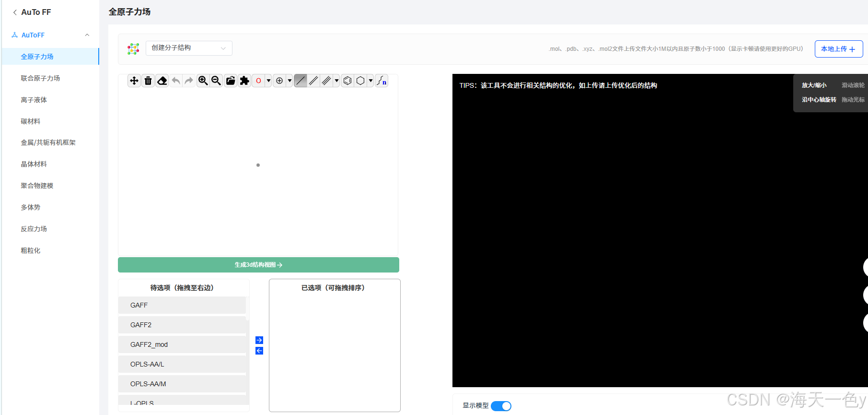Click the right arrow to move selection
Viewport: 868px width, 415px height.
259,340
